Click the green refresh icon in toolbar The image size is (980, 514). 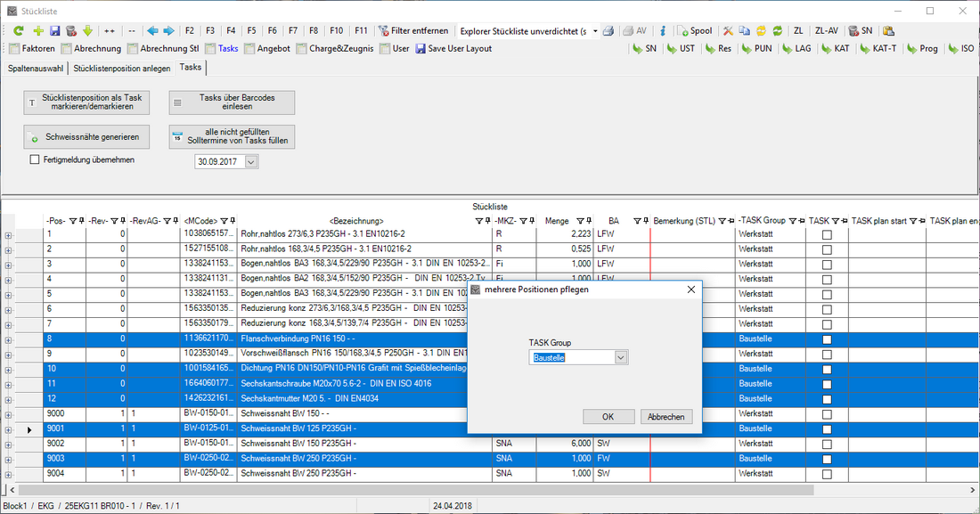pos(18,30)
